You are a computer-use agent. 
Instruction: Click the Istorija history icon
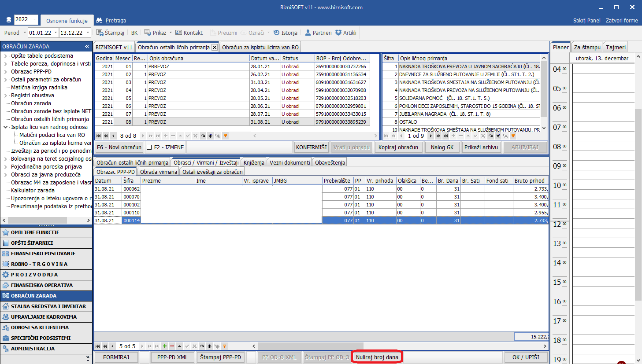click(x=277, y=33)
